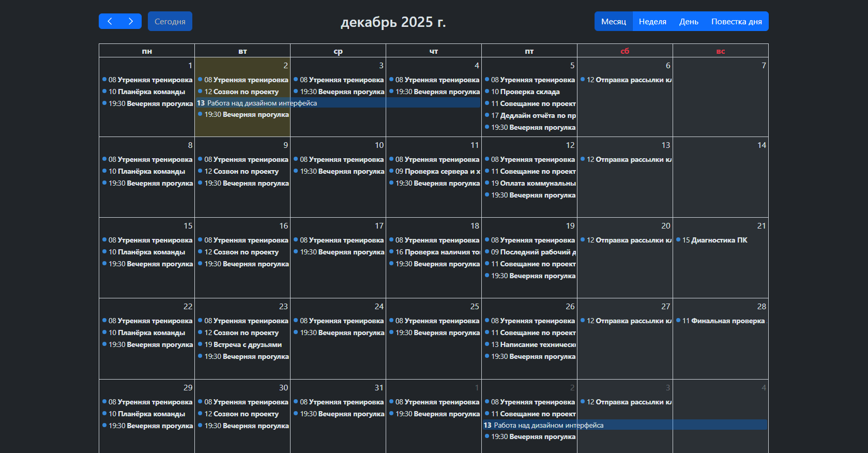Image resolution: width=868 pixels, height=453 pixels.
Task: Switch to Неделя view
Action: click(652, 21)
